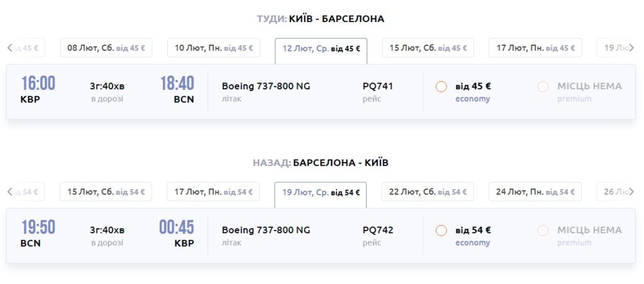Pick outbound date 17 Лют, Пн.

[x=536, y=48]
